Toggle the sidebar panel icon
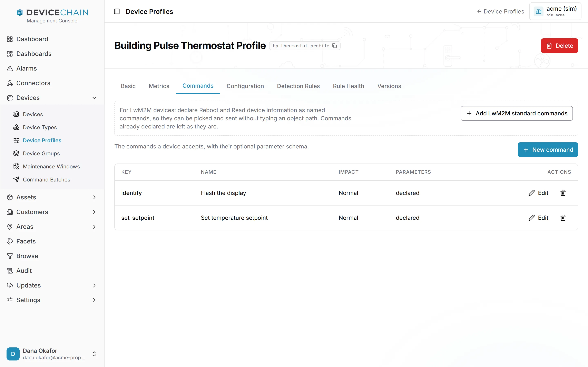This screenshot has width=588, height=367. [x=117, y=11]
